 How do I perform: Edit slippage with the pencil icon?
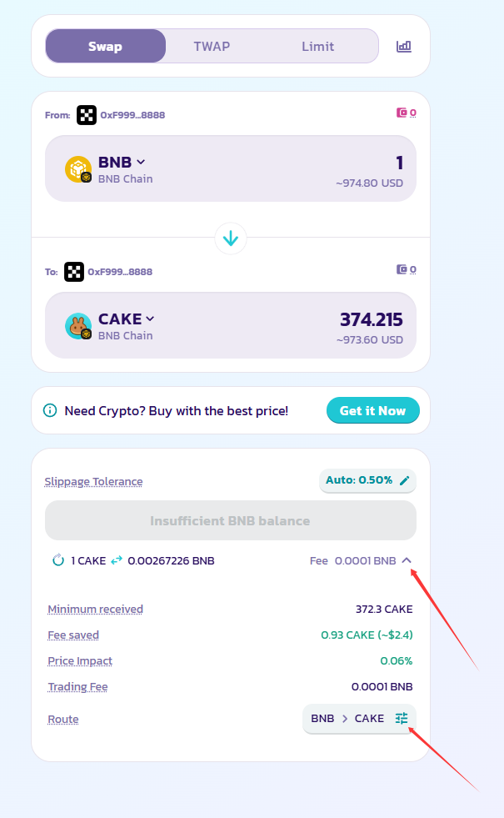pyautogui.click(x=405, y=480)
